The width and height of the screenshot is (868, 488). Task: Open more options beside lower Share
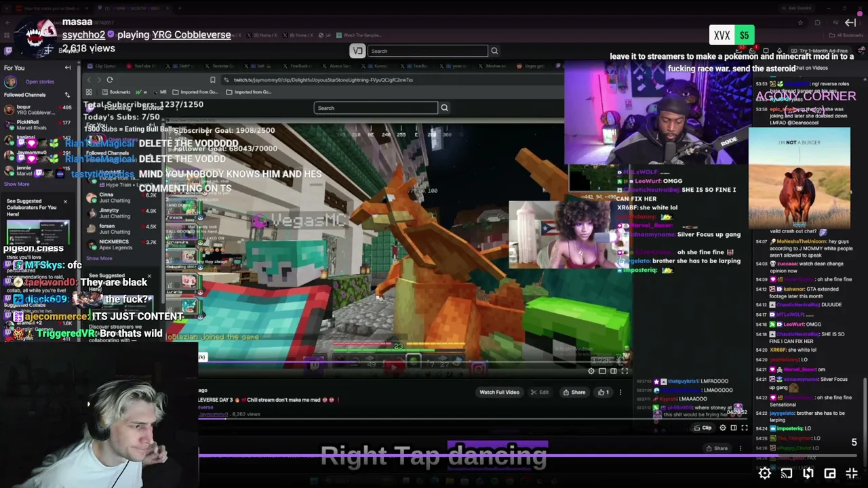(x=740, y=448)
